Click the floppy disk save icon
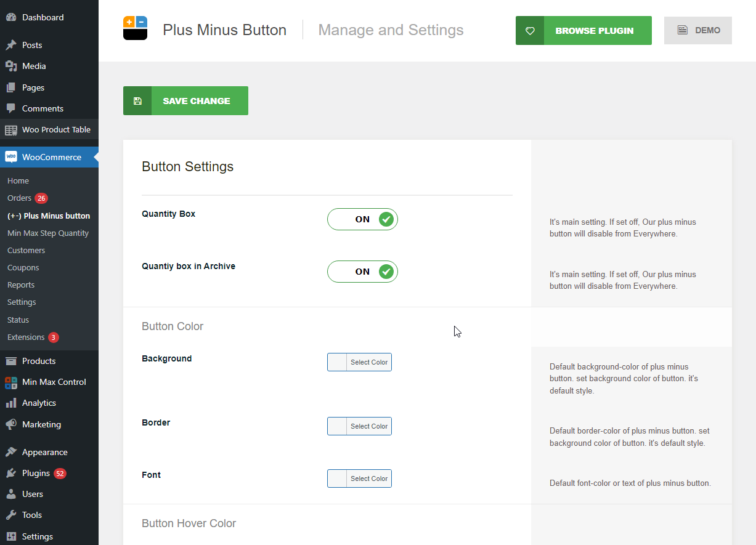Image resolution: width=756 pixels, height=545 pixels. pyautogui.click(x=137, y=101)
